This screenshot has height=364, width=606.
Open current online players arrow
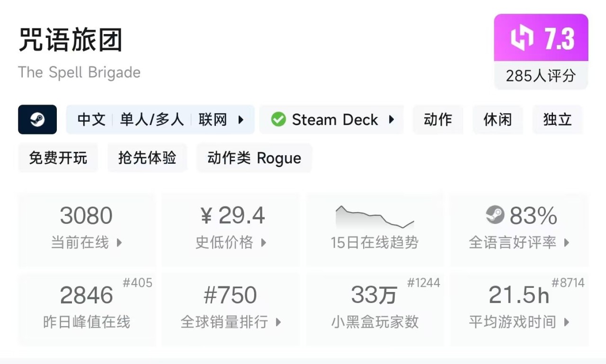[119, 243]
